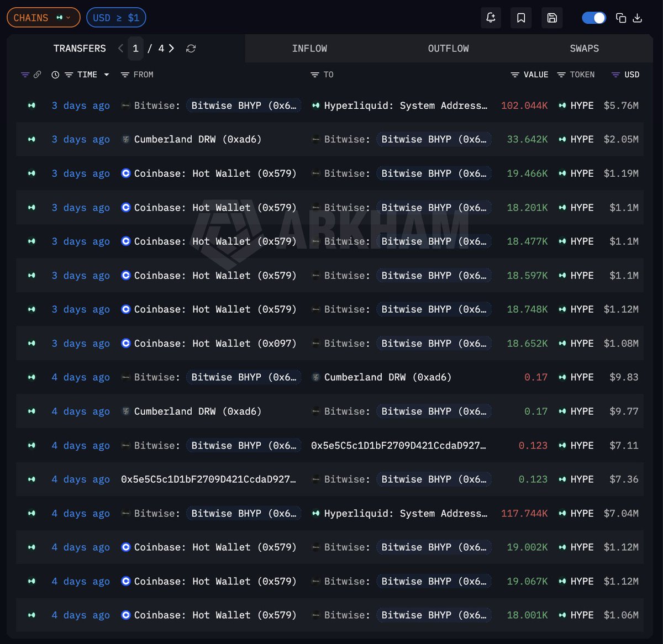The width and height of the screenshot is (663, 644).
Task: Click the TIME column header label
Action: 87,75
